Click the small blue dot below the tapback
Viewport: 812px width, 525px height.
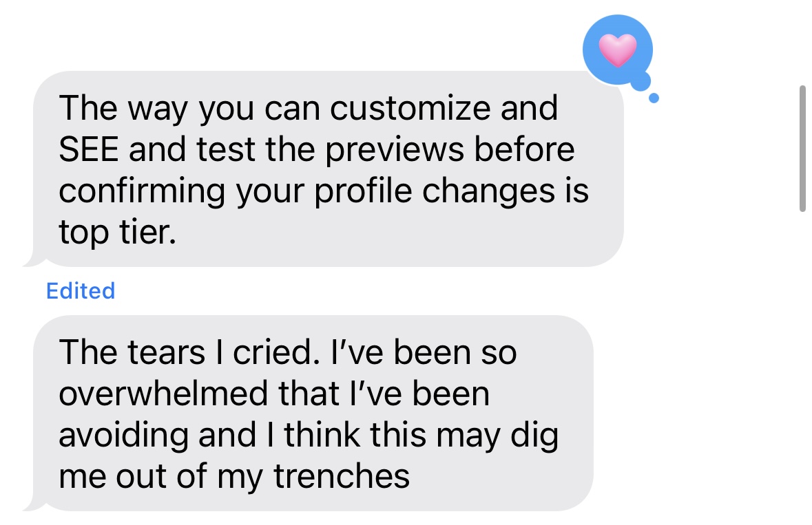pyautogui.click(x=654, y=99)
